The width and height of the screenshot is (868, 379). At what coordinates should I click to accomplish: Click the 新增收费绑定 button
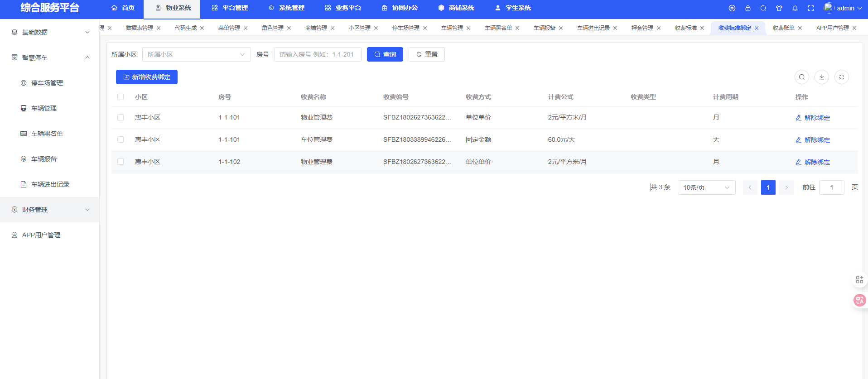coord(147,77)
